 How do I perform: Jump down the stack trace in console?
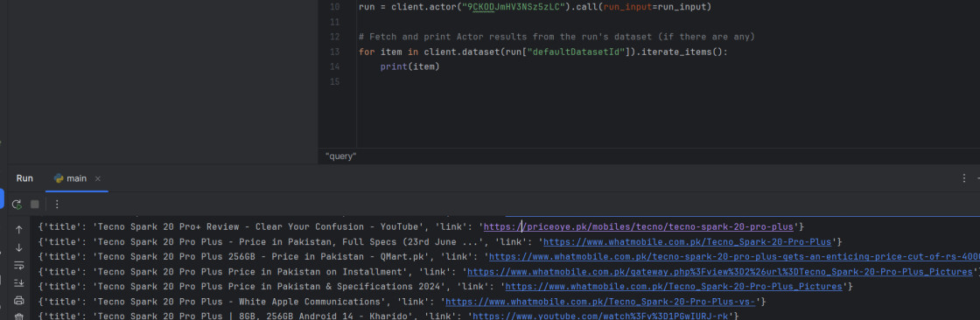(x=18, y=247)
